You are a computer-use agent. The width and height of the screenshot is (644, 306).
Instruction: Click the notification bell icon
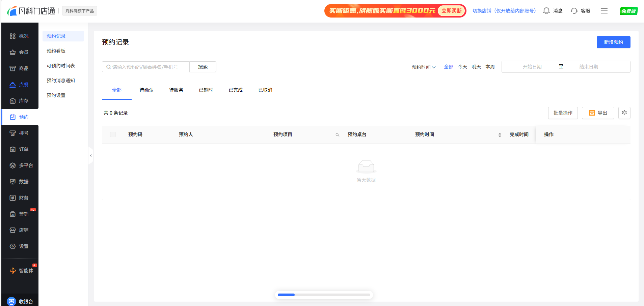(x=546, y=11)
